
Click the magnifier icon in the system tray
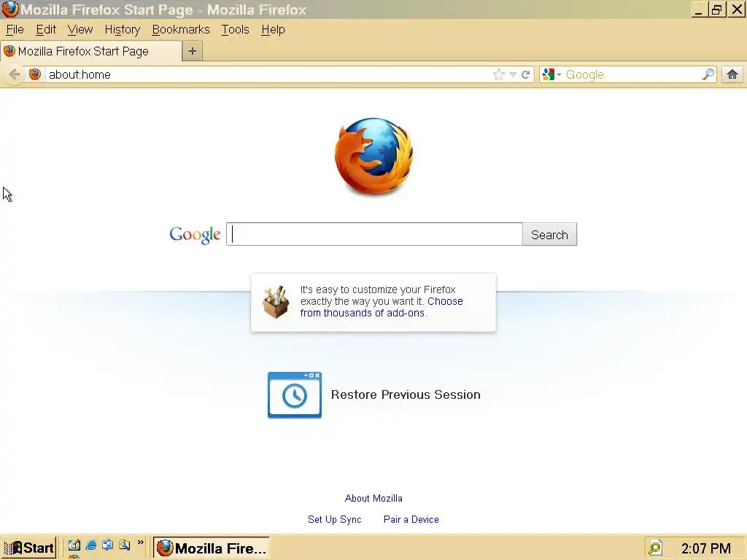656,548
